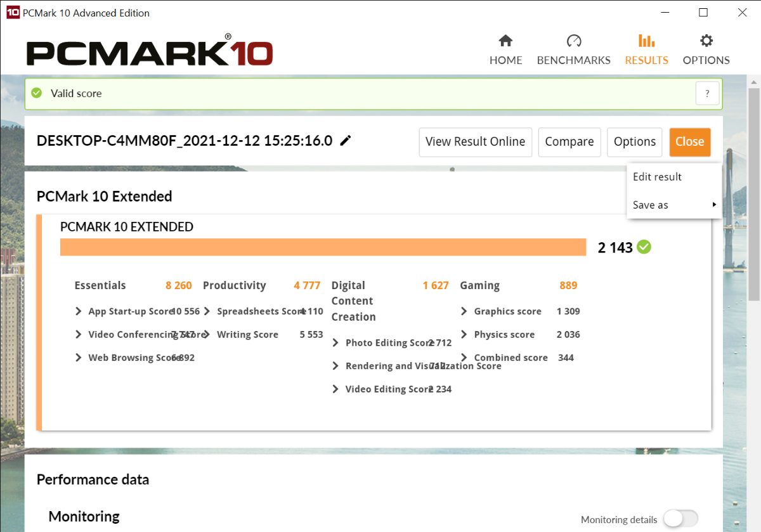Expand the Photo Editing Score row
The width and height of the screenshot is (761, 532).
point(335,343)
